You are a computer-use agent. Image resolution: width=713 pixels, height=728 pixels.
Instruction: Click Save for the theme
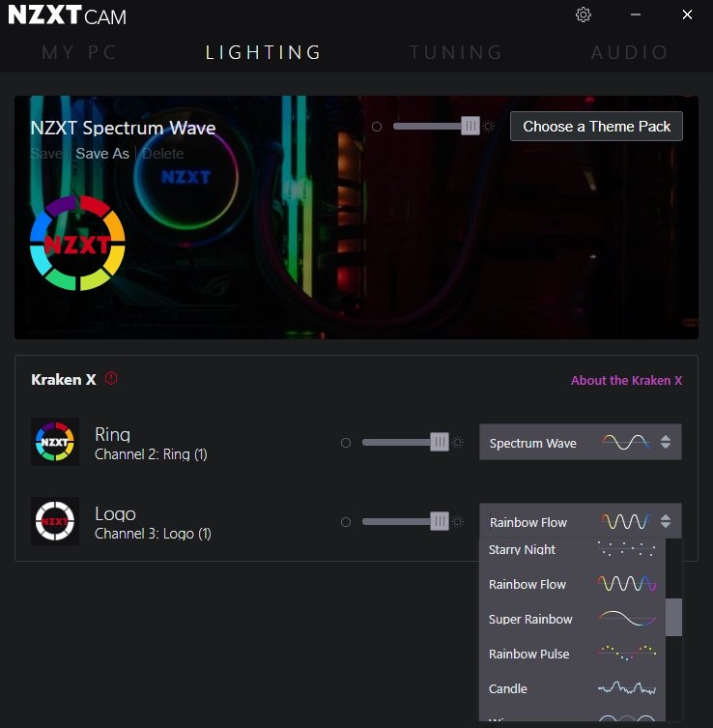[46, 154]
